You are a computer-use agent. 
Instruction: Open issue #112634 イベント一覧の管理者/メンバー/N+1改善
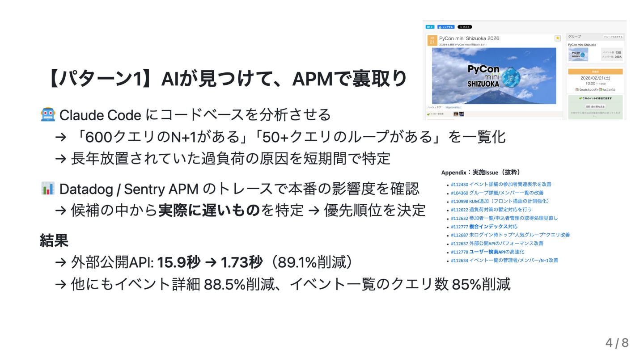(x=504, y=260)
